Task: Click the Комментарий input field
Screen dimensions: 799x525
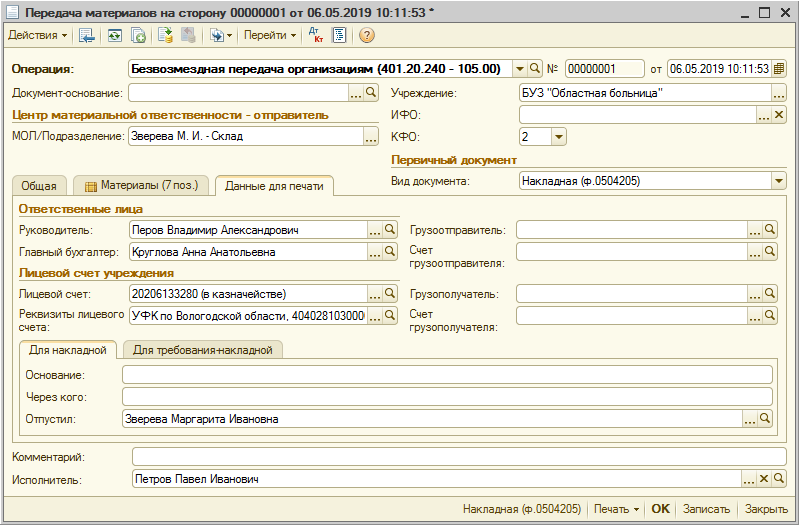Action: pyautogui.click(x=459, y=457)
